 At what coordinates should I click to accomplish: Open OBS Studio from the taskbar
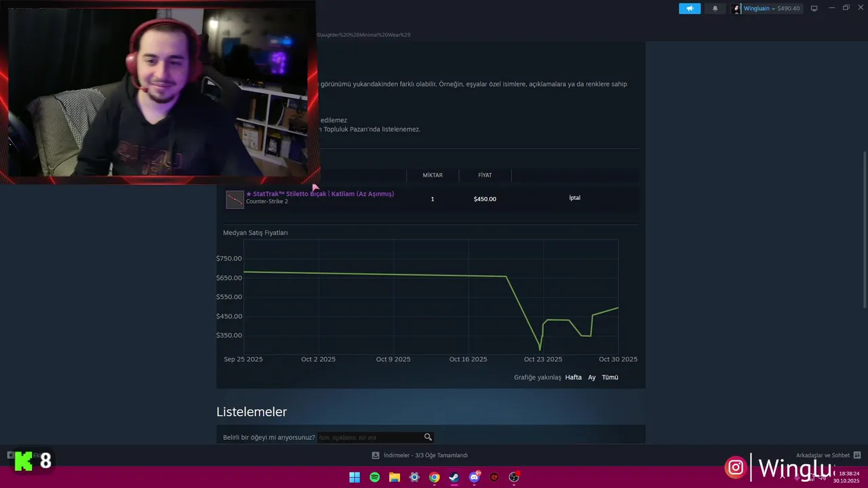[514, 477]
